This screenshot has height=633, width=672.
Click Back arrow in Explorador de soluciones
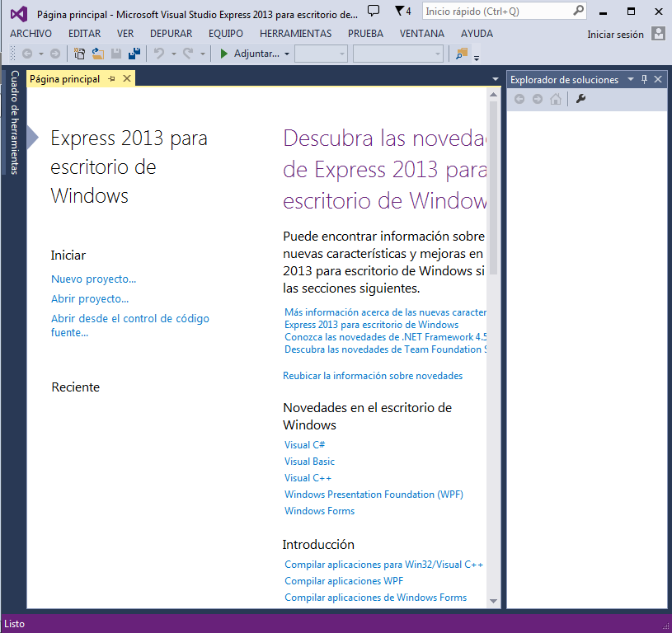tap(519, 100)
